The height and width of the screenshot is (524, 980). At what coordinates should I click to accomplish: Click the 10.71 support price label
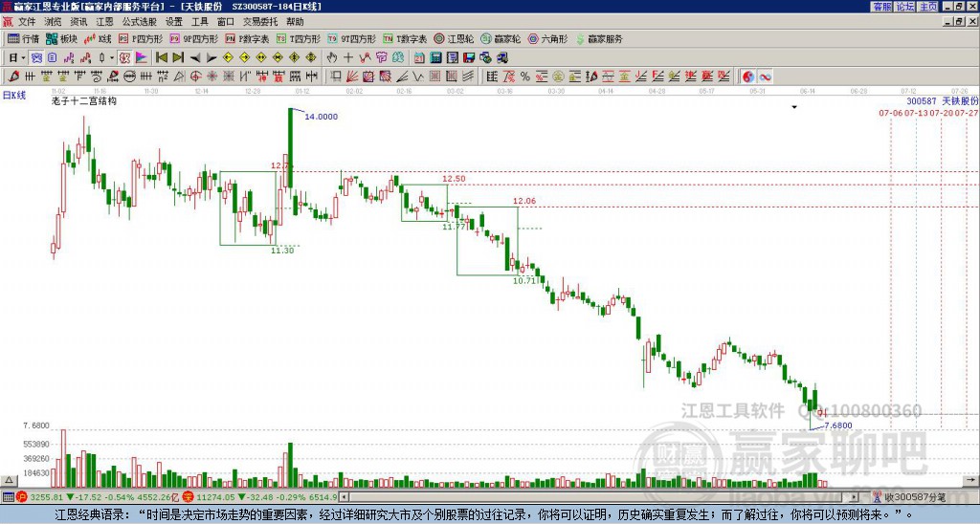[x=524, y=281]
